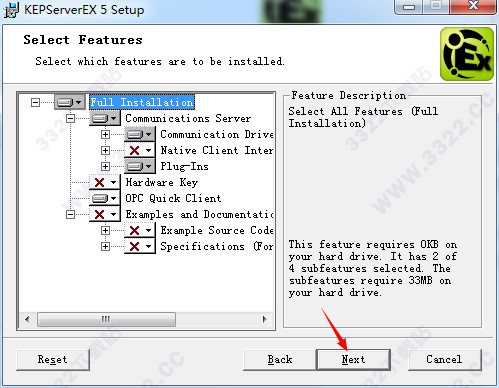Select the Communications Server label

pyautogui.click(x=188, y=118)
